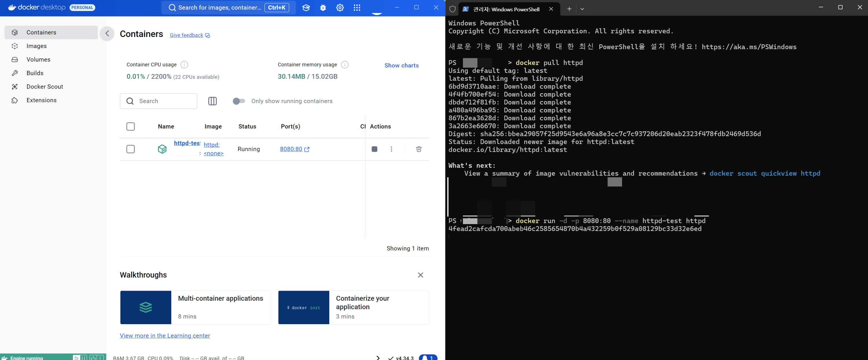Select the httpd-test row checkbox
The width and height of the screenshot is (868, 360).
130,149
